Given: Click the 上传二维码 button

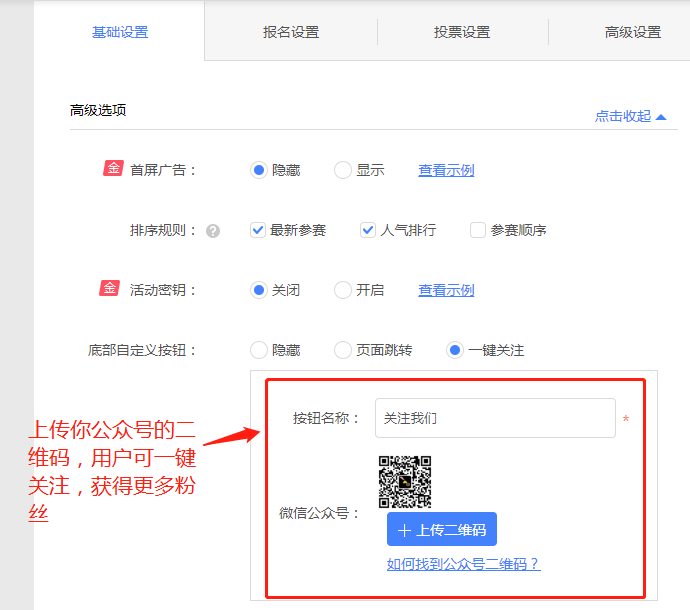Looking at the screenshot, I should pyautogui.click(x=442, y=529).
